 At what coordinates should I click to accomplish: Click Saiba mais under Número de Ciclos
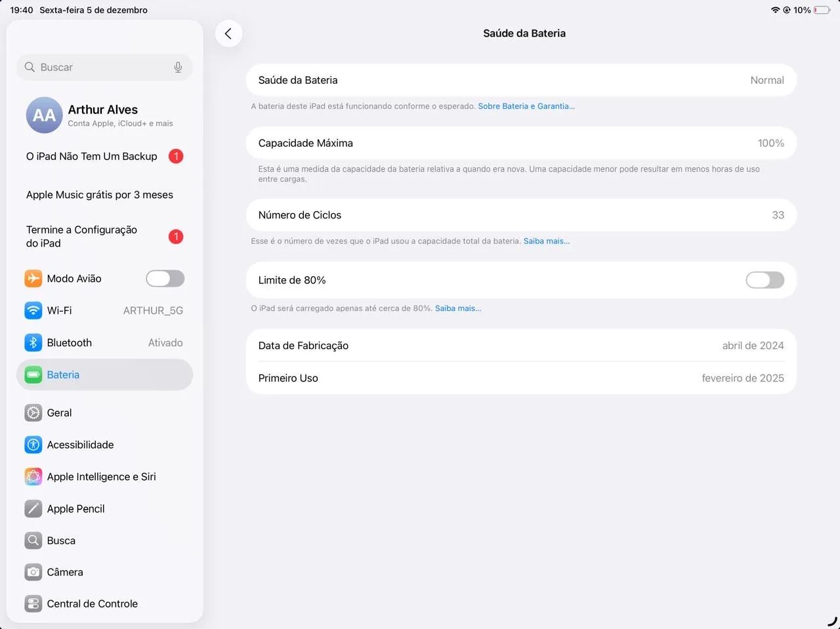tap(546, 241)
